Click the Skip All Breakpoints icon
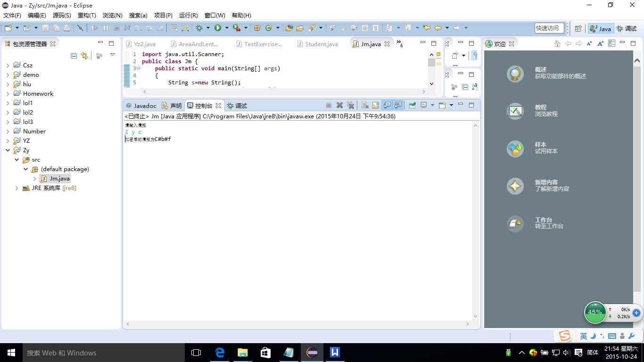The image size is (644, 362). 80,28
